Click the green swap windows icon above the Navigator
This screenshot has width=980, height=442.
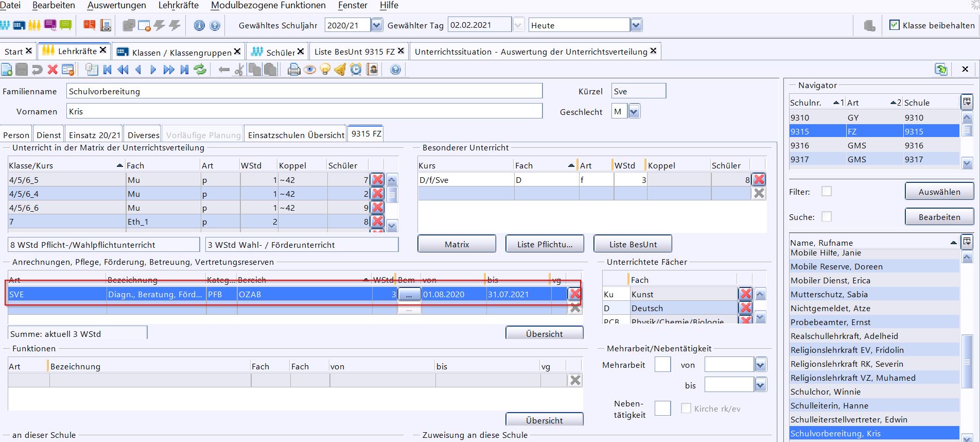941,69
